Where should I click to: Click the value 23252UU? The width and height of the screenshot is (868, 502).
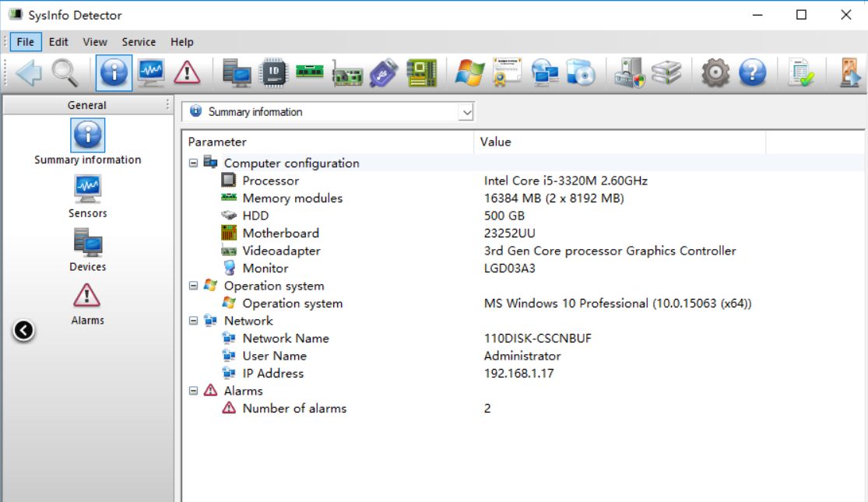pos(510,233)
